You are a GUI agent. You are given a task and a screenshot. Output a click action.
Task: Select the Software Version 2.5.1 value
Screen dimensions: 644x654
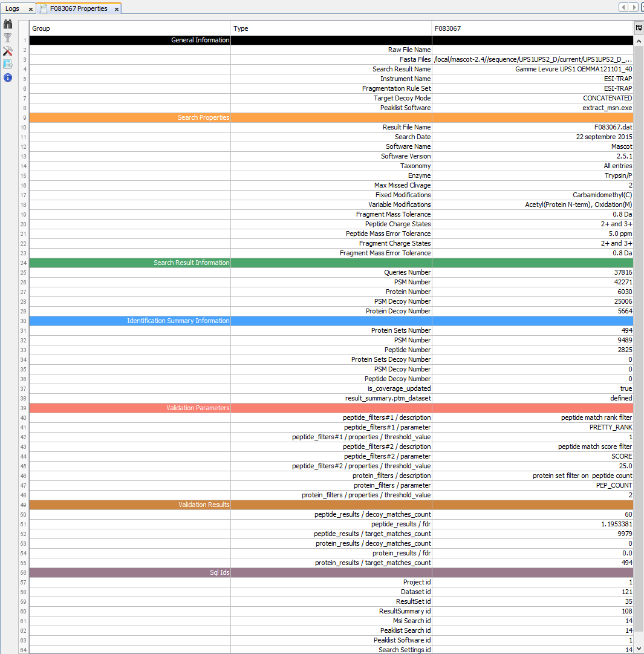(533, 157)
